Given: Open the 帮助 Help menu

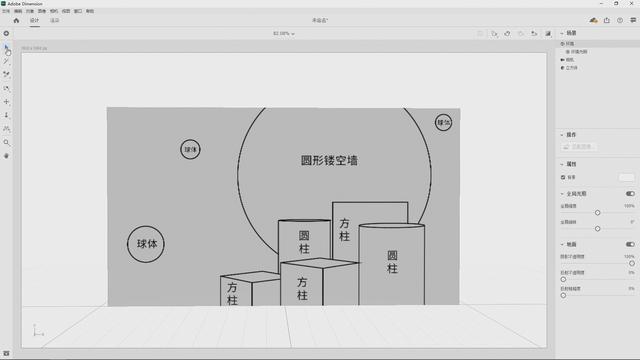Looking at the screenshot, I should (89, 11).
